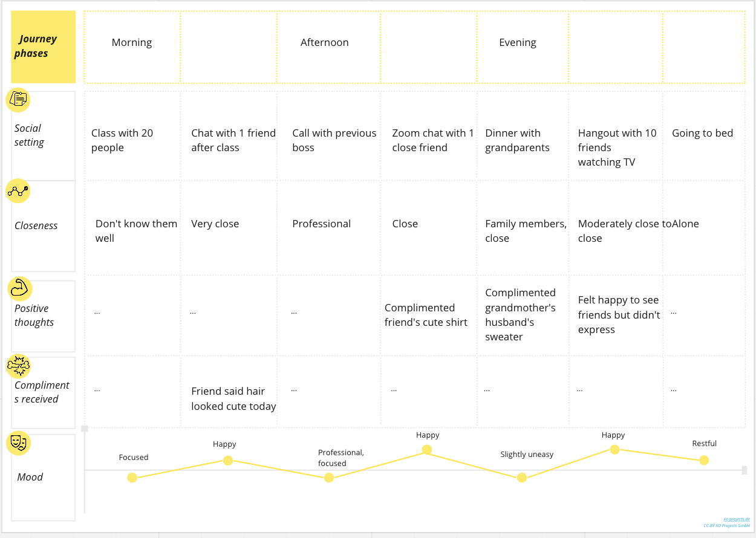Click the Compliments received handshake icon
Viewport: 756px width, 538px height.
pyautogui.click(x=18, y=366)
